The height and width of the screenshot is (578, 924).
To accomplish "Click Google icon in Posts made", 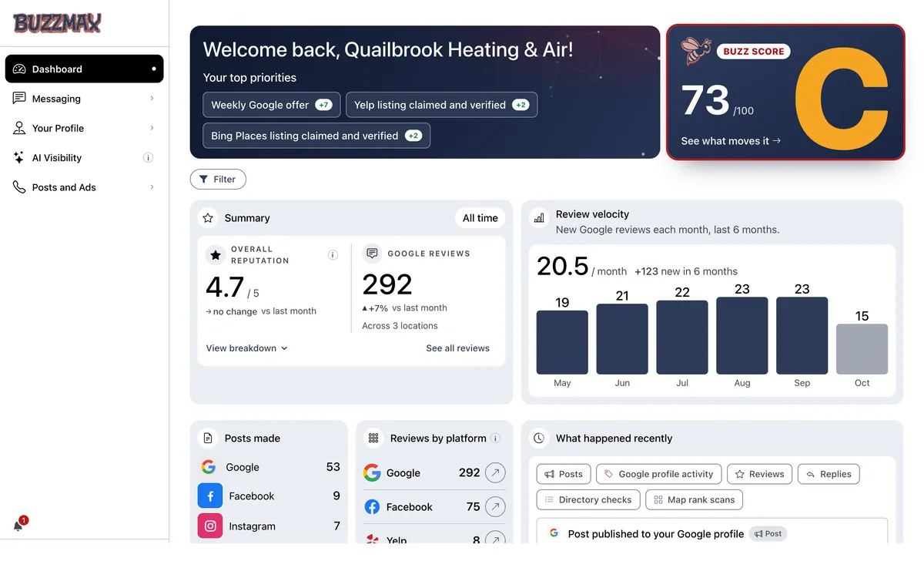I will coord(208,467).
